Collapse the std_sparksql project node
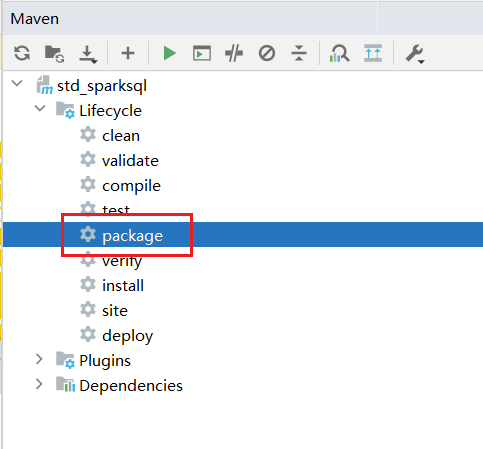 coord(17,83)
